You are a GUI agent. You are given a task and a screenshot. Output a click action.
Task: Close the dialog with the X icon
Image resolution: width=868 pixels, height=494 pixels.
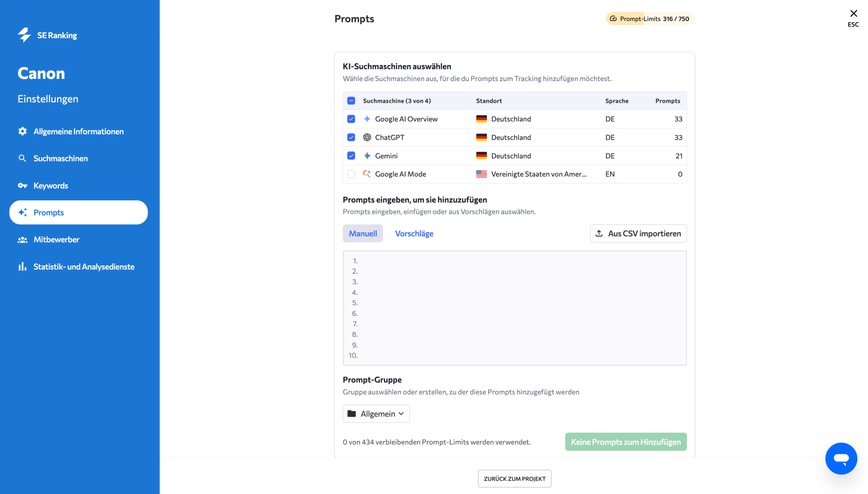pos(853,14)
